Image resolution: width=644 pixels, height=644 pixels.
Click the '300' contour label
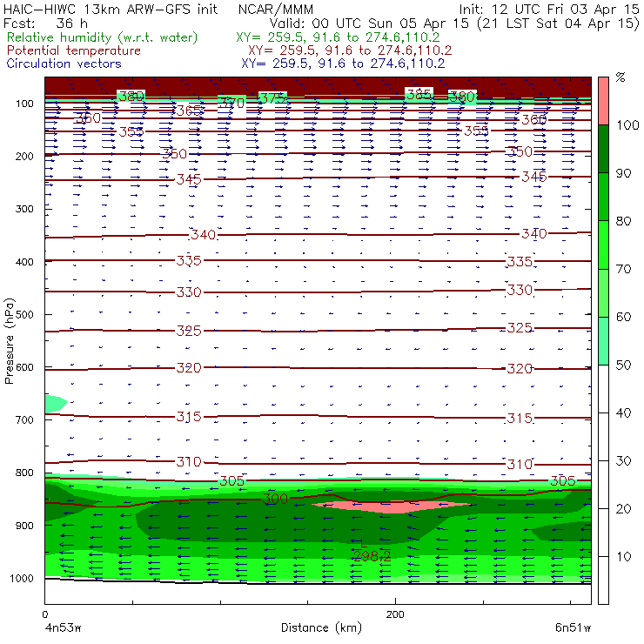coord(275,499)
